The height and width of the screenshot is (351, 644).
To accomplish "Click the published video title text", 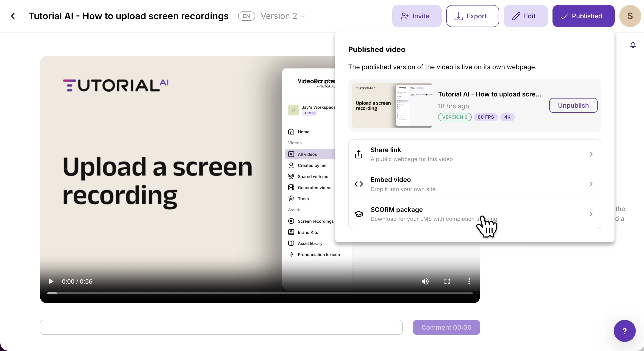I will [x=489, y=94].
